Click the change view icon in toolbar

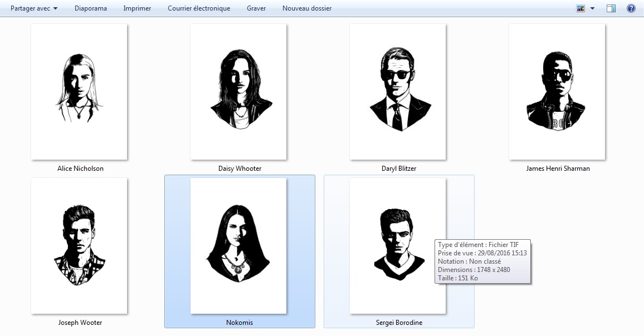[x=581, y=8]
